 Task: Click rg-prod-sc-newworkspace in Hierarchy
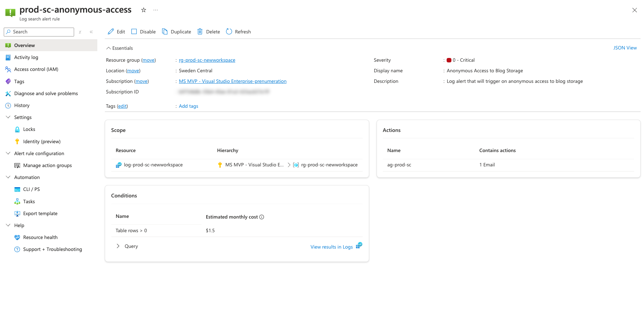pos(329,165)
